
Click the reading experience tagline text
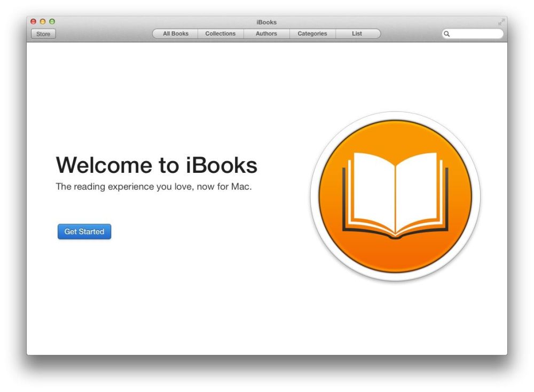point(155,187)
